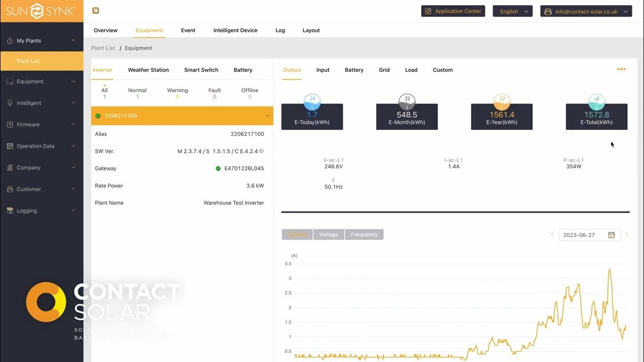
Task: Filter inverters by Offline status
Action: pos(250,93)
